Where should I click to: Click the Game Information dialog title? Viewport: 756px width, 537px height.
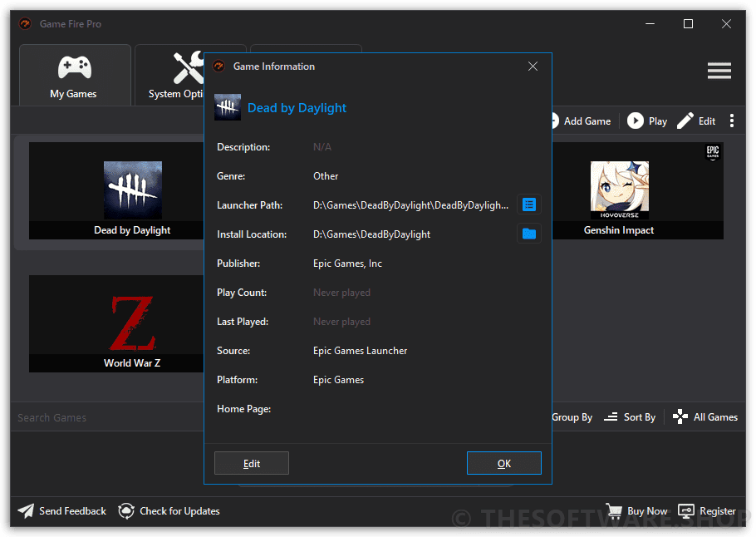pyautogui.click(x=274, y=67)
